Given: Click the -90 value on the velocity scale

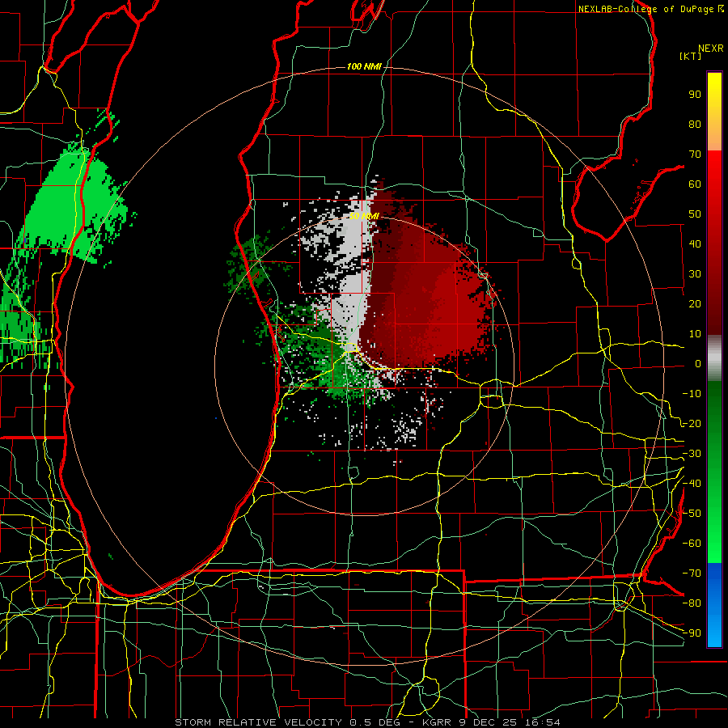Looking at the screenshot, I should 692,633.
